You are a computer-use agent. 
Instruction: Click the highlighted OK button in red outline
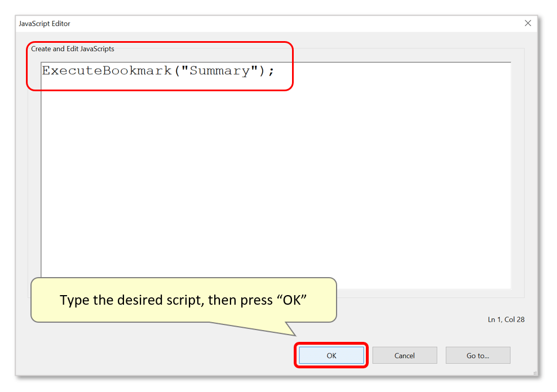[x=331, y=355]
